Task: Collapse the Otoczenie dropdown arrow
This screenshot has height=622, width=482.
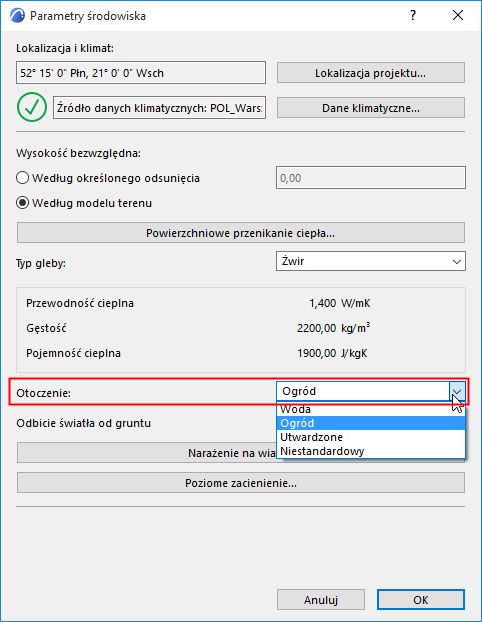Action: click(457, 392)
